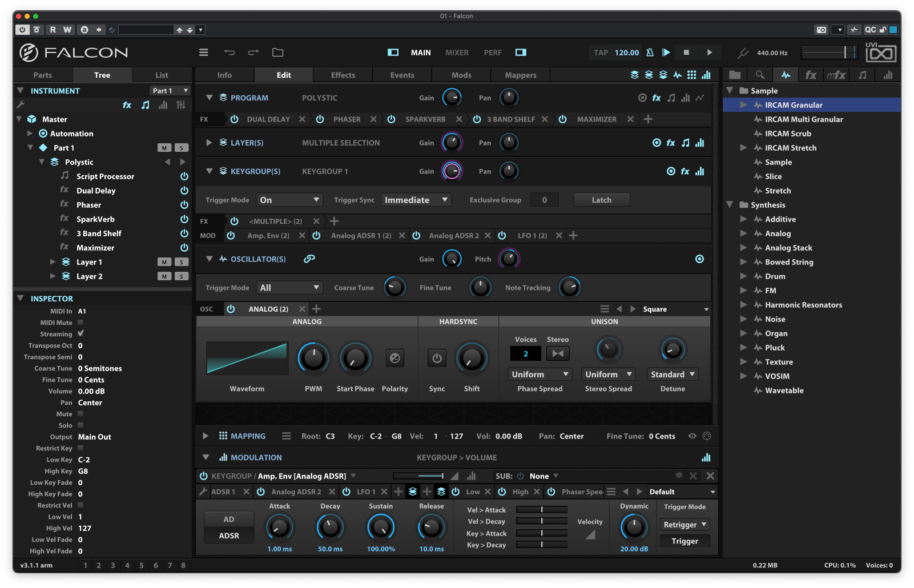Click the Keygroup(s) modulation bars icon
This screenshot has height=588, width=914.
tap(699, 171)
